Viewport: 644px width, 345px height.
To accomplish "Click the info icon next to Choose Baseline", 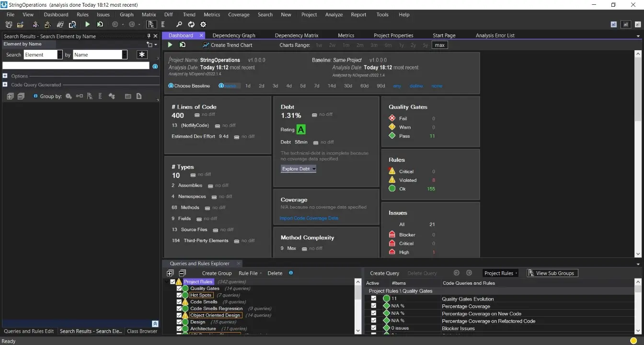I will click(x=171, y=86).
